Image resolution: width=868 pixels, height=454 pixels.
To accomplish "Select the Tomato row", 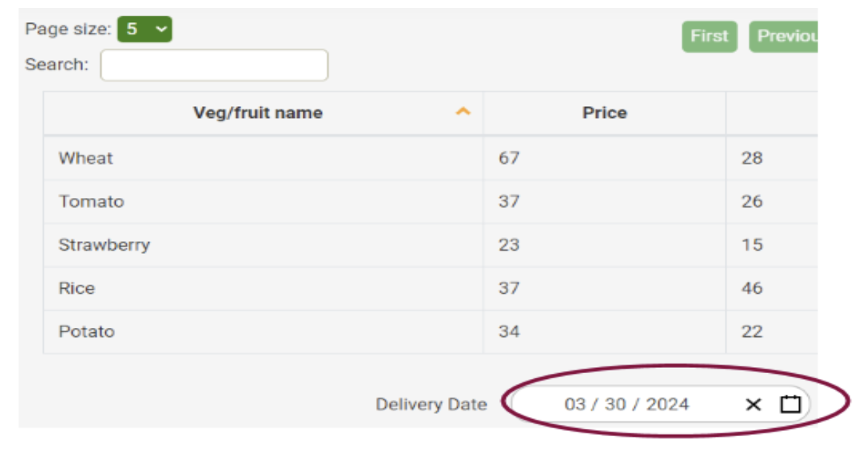I will click(91, 202).
